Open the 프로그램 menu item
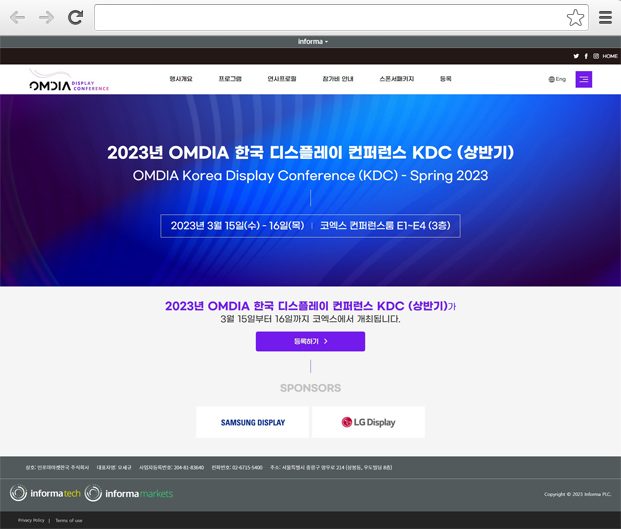This screenshot has width=621, height=529. [230, 79]
